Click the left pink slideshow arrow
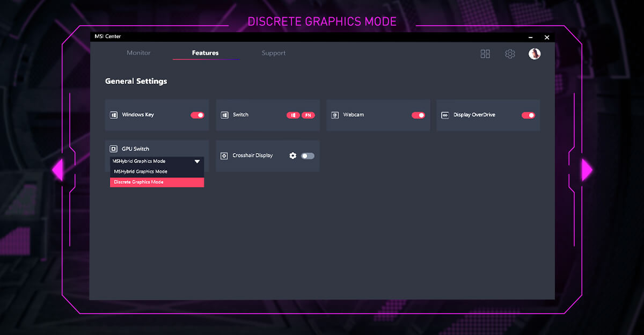 click(x=57, y=170)
